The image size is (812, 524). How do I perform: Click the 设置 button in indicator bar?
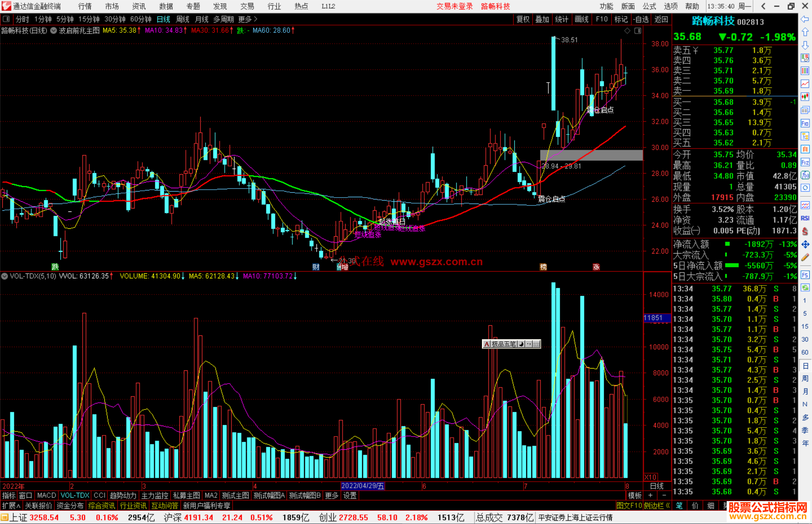pyautogui.click(x=350, y=495)
